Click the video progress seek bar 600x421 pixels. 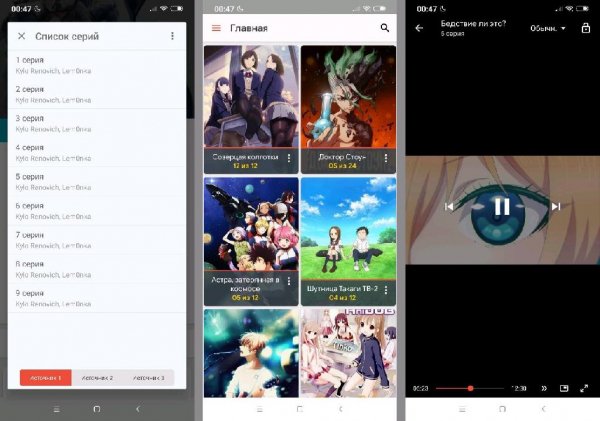470,388
